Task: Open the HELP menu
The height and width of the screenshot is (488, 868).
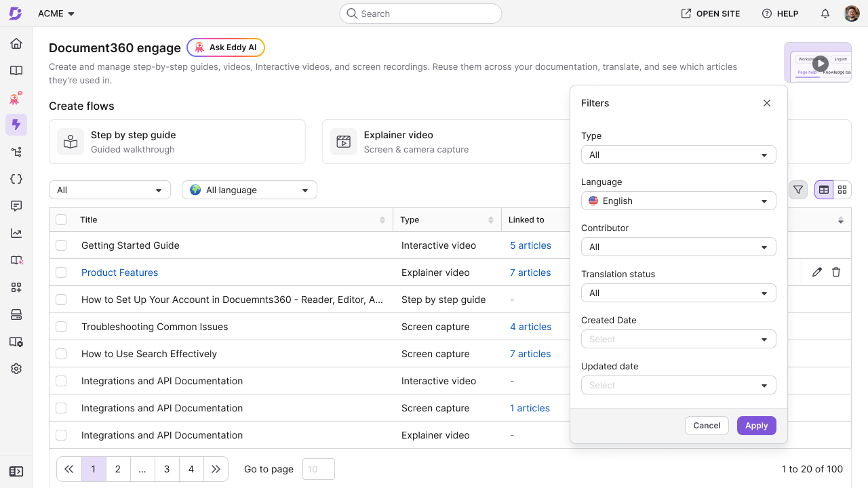Action: [780, 14]
